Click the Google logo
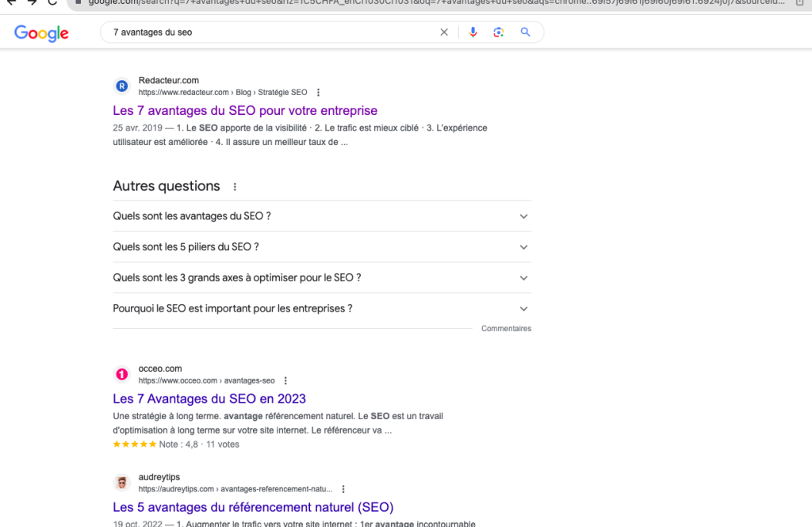The image size is (812, 527). [41, 33]
